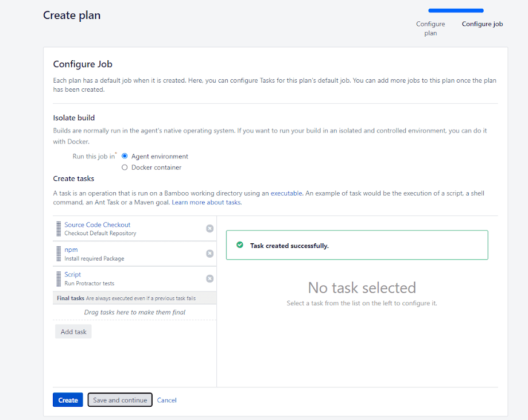Grab the Source Code Checkout drag handle

pyautogui.click(x=59, y=229)
